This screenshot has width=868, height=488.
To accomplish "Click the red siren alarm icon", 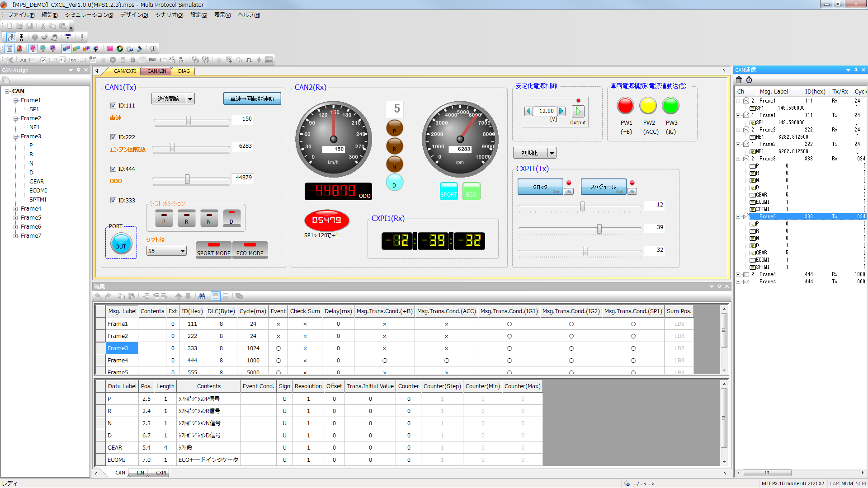I will click(x=19, y=48).
